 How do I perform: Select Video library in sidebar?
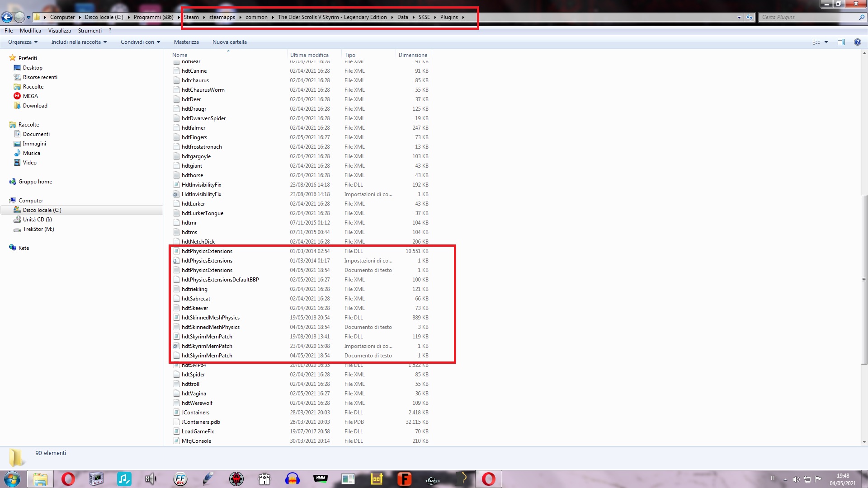(29, 163)
